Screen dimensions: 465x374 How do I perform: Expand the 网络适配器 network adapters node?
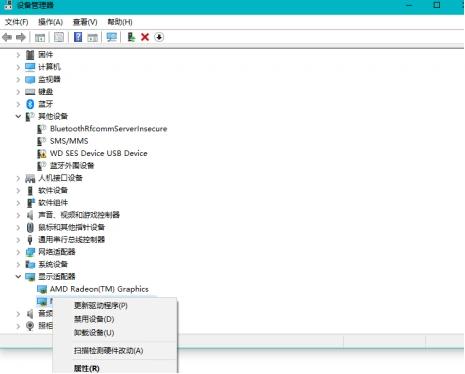pos(18,252)
